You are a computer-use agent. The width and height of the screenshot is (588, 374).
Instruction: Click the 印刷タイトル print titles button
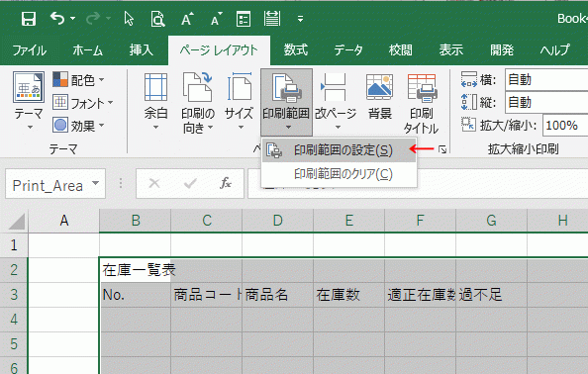[x=421, y=103]
